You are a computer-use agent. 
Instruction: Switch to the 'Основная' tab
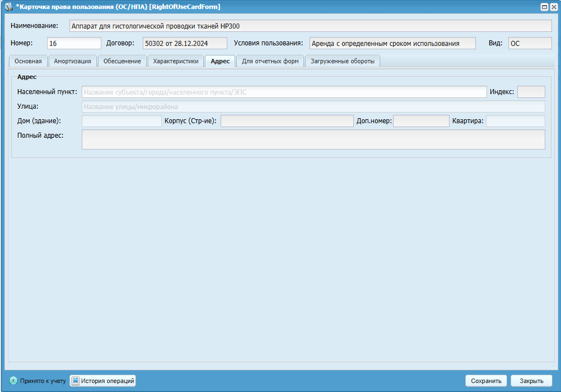coord(28,62)
